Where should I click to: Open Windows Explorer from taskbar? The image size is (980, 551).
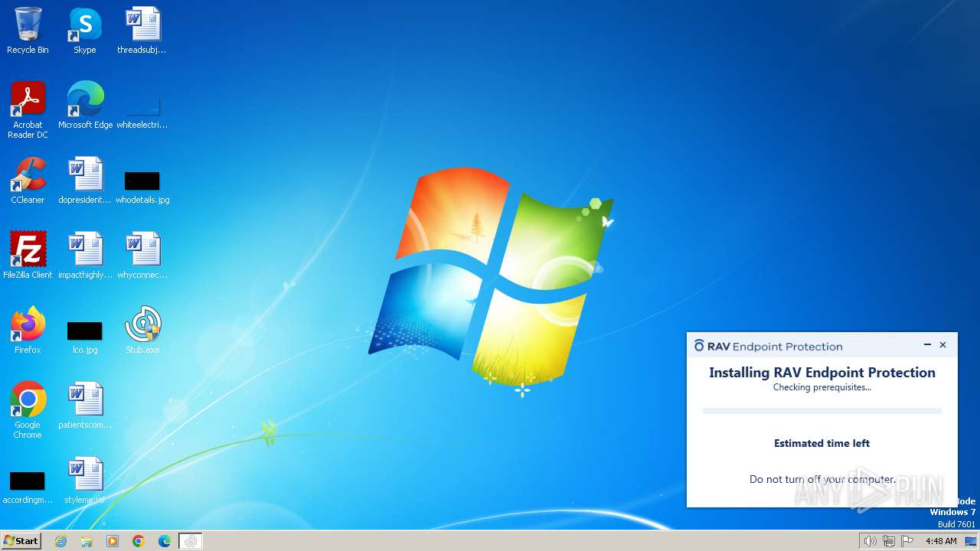tap(87, 541)
